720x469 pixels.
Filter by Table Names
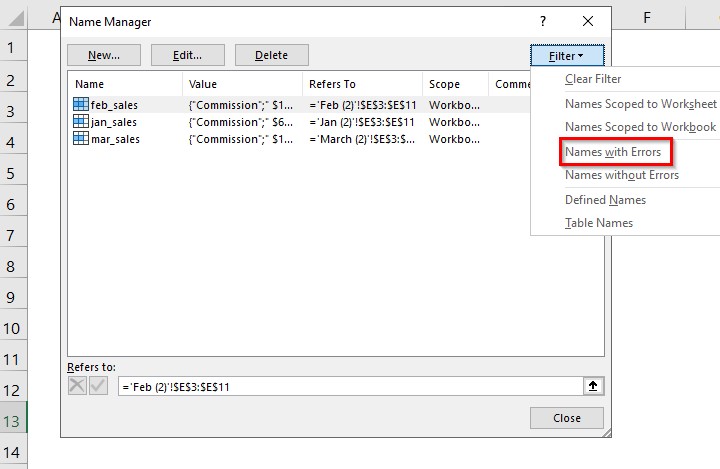coord(599,223)
